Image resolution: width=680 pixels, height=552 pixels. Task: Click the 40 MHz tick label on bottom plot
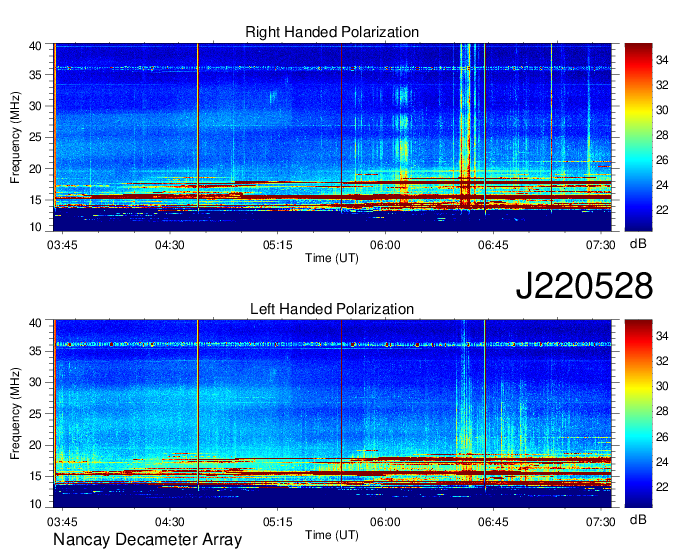35,323
